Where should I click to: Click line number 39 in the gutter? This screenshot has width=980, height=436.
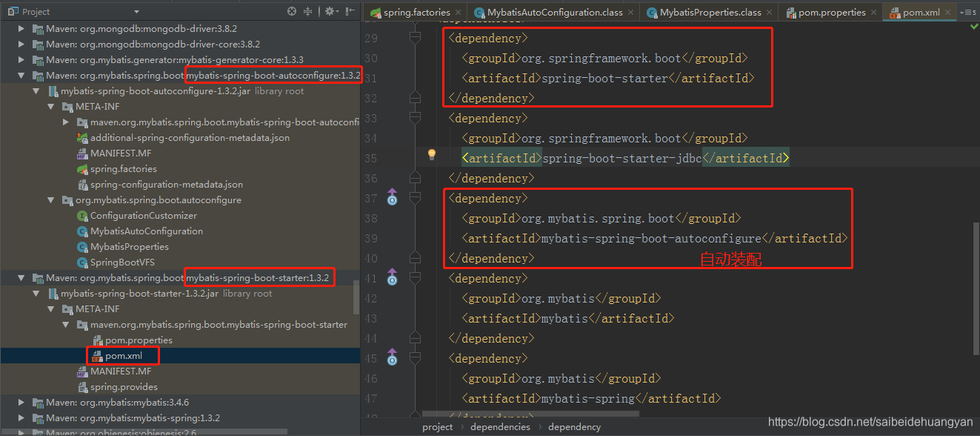371,238
